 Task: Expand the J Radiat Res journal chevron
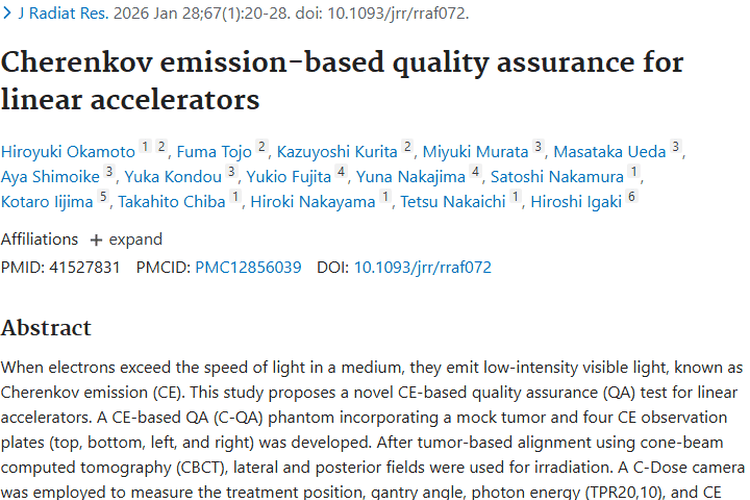[x=8, y=14]
